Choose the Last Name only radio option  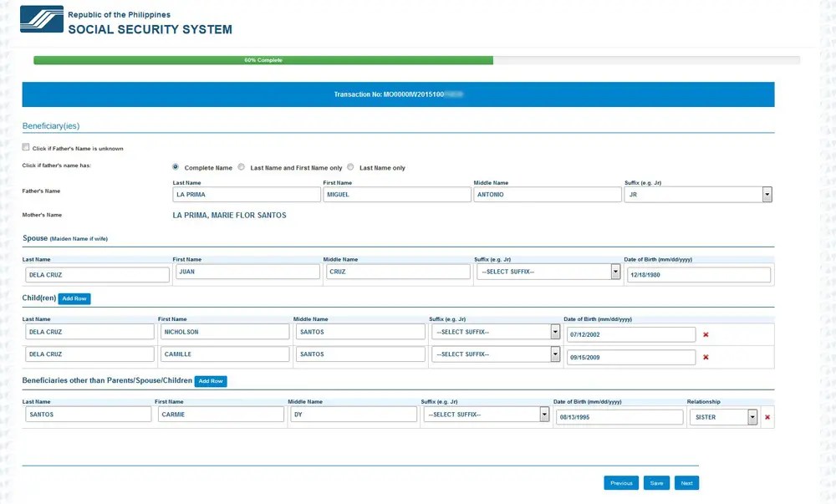click(x=350, y=167)
